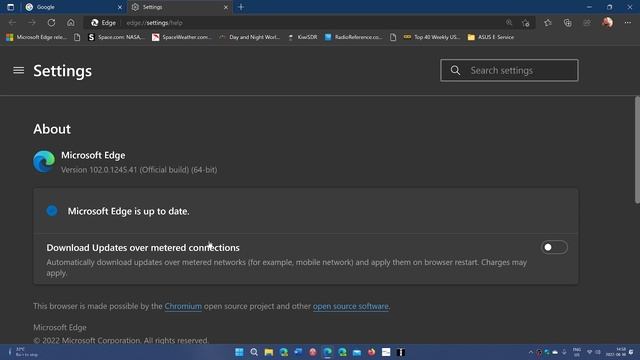Open a new tab with plus button

point(241,7)
